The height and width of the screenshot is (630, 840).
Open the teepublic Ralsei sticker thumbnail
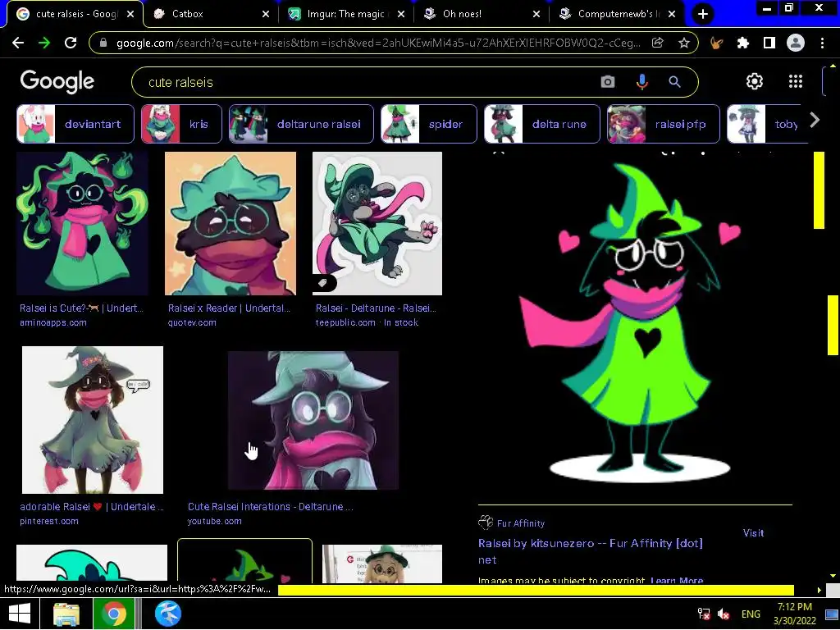[x=377, y=223]
